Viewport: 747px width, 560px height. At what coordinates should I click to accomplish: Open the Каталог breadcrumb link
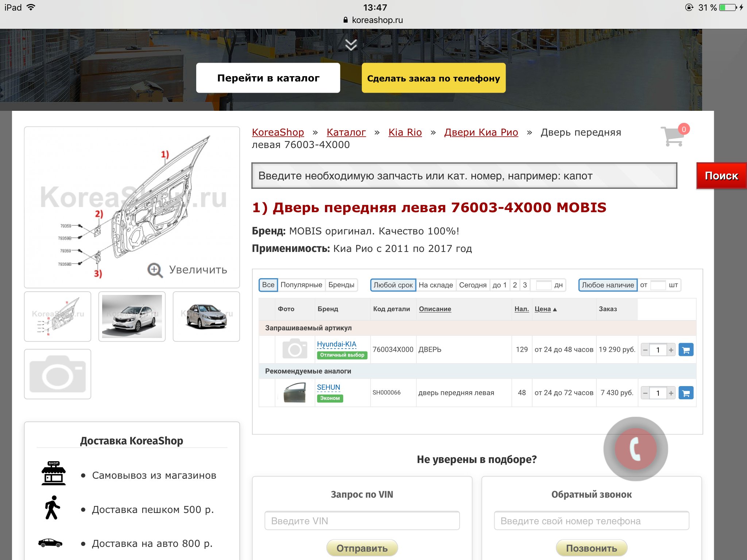tap(346, 132)
